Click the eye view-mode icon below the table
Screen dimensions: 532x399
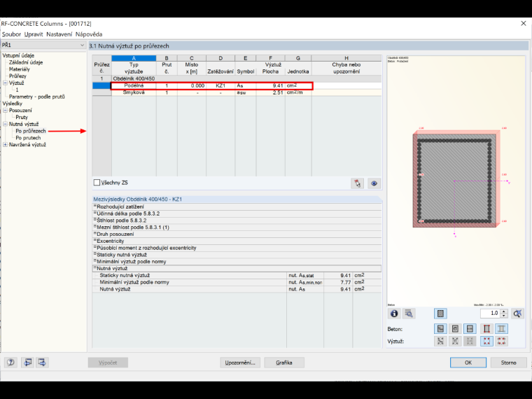click(374, 183)
